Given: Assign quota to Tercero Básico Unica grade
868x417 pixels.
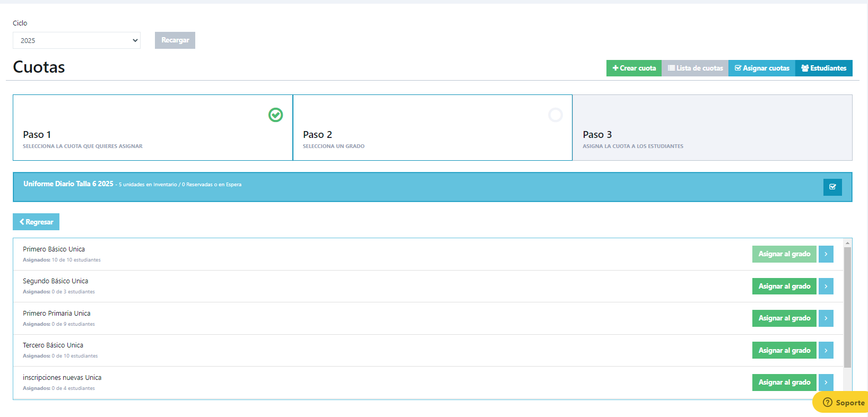Looking at the screenshot, I should 784,350.
